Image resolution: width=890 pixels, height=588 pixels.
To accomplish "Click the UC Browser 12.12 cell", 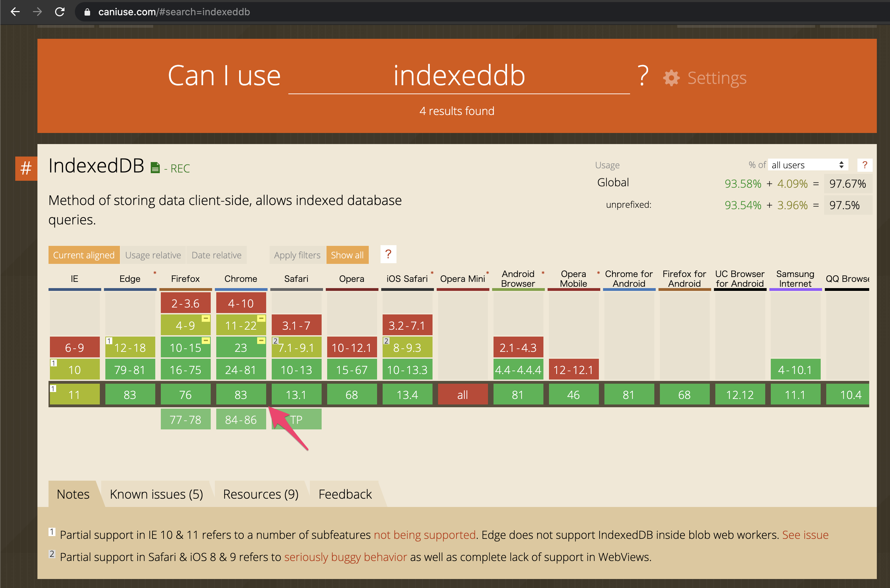I will [740, 394].
